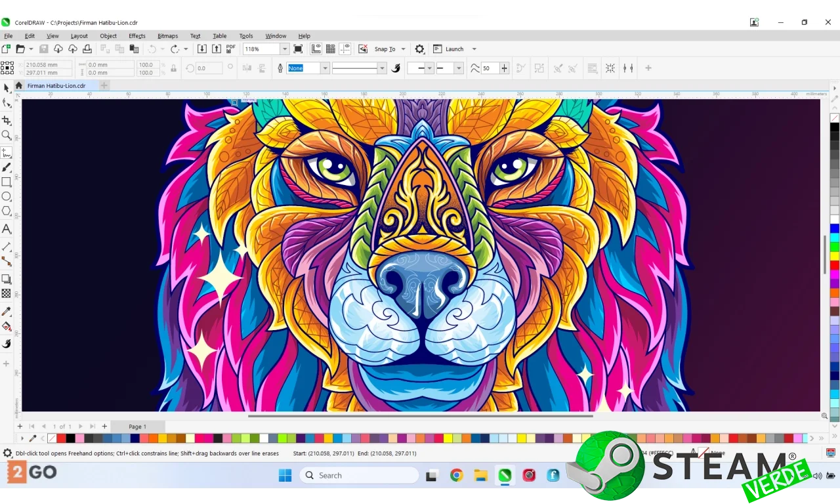Open the Options gear in the toolbar
The width and height of the screenshot is (840, 504).
420,49
